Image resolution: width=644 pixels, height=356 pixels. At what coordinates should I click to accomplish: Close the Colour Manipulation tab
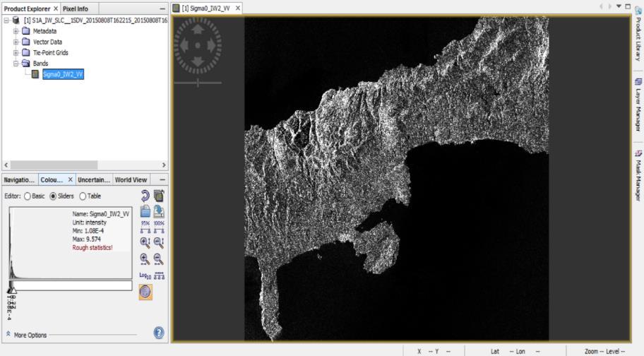(70, 179)
